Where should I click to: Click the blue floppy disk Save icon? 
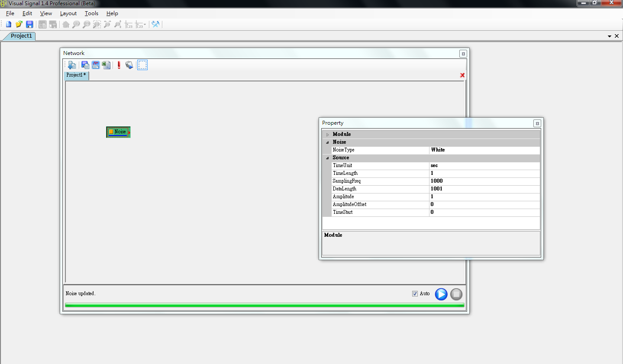[29, 24]
